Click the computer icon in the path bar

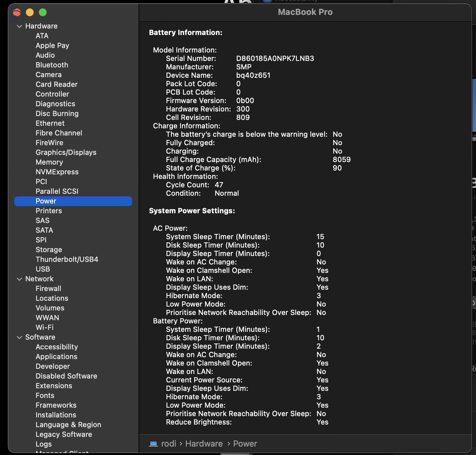click(x=153, y=444)
